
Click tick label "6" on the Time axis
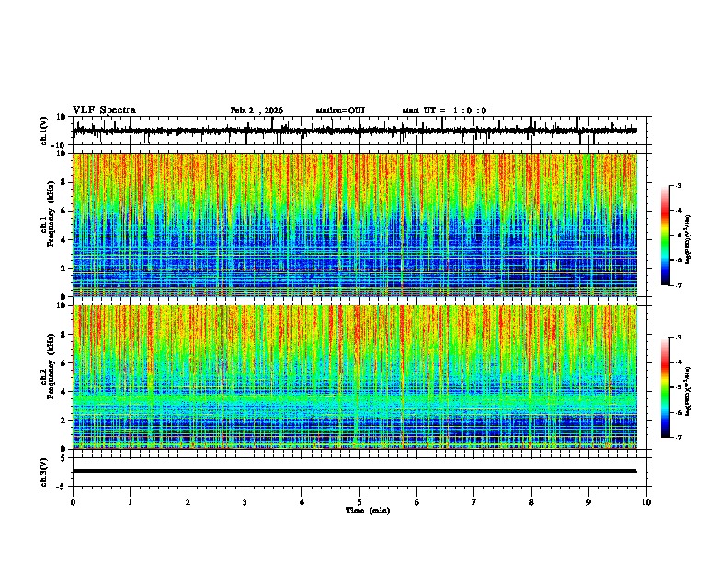point(417,502)
